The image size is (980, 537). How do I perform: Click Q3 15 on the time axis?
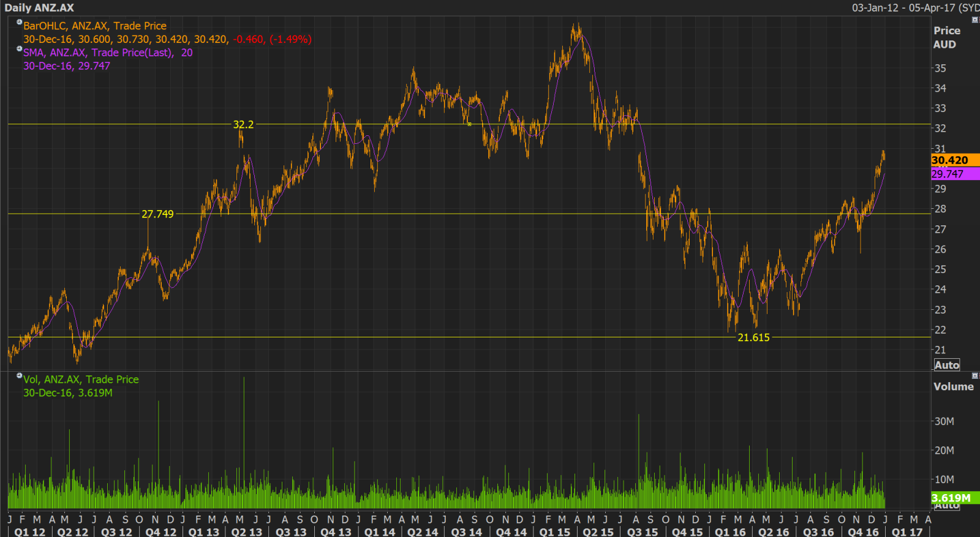click(643, 531)
